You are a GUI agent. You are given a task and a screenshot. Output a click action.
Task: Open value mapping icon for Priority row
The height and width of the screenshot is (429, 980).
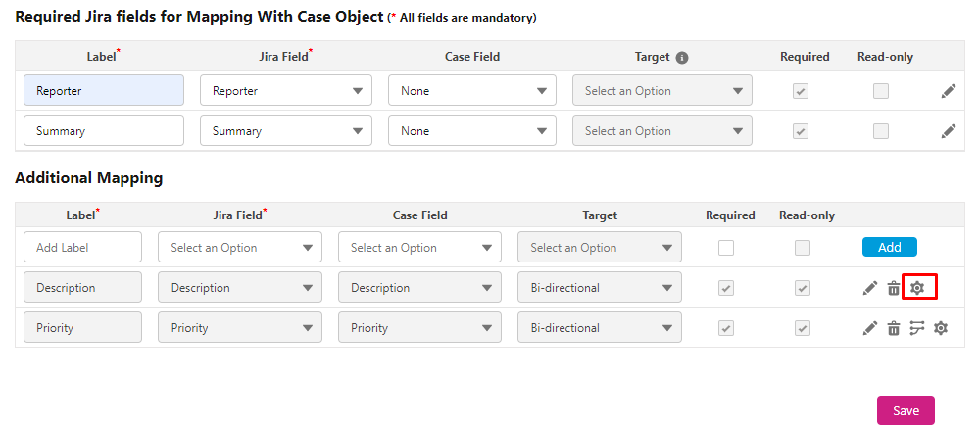coord(917,328)
